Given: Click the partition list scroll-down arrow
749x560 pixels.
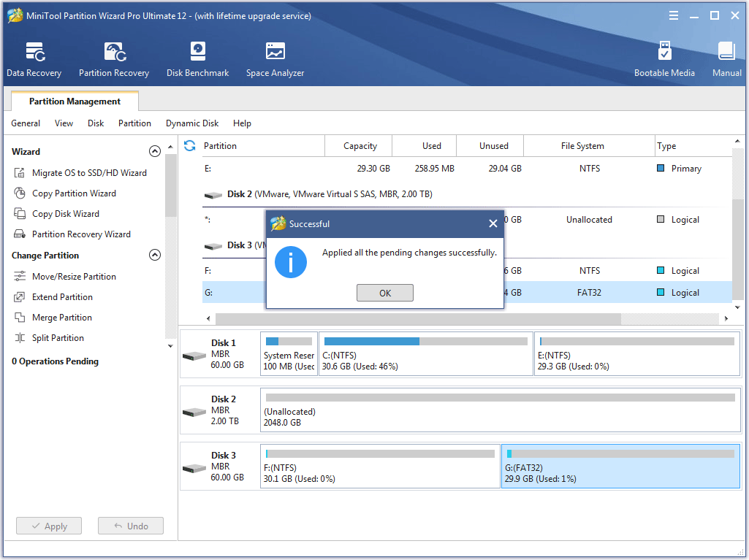Looking at the screenshot, I should [x=737, y=307].
